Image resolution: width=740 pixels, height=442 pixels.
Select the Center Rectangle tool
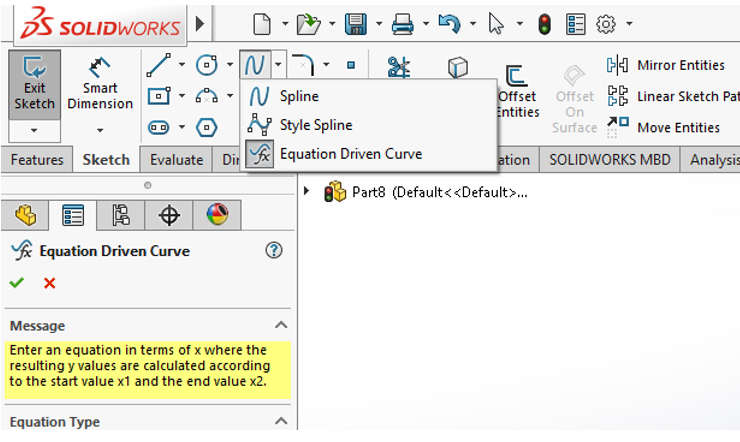coord(159,96)
